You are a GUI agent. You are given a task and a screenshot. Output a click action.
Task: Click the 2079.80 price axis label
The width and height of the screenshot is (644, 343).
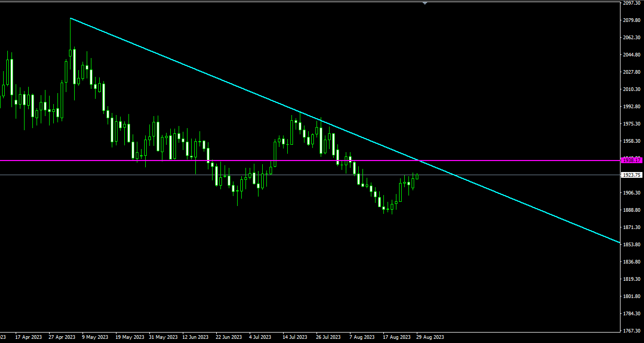click(x=632, y=20)
